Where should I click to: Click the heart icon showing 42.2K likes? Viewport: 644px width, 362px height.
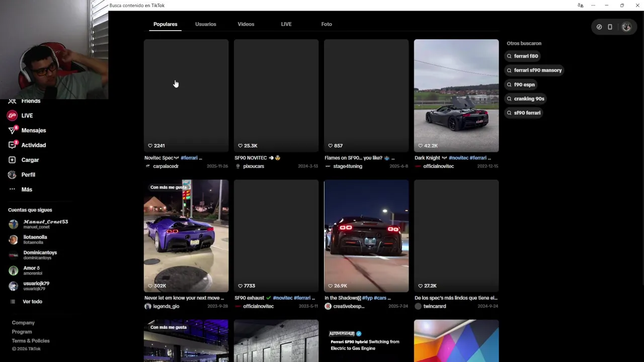(x=420, y=146)
